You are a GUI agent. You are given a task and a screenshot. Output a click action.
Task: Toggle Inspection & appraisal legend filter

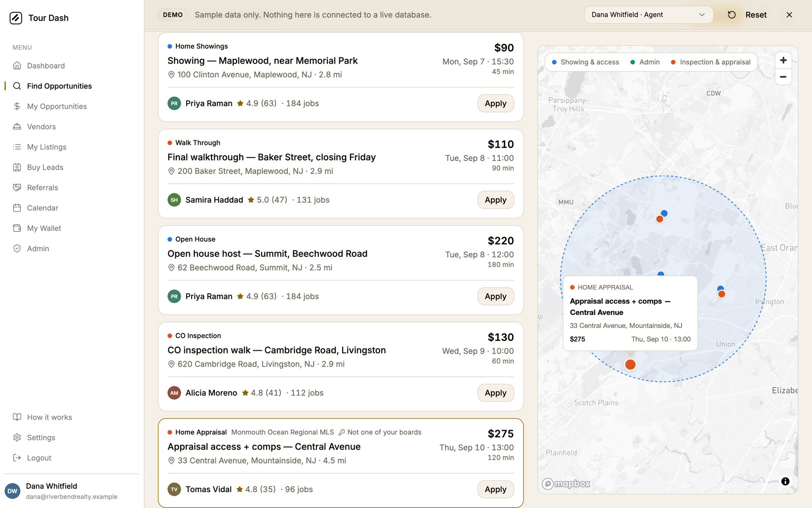point(710,62)
